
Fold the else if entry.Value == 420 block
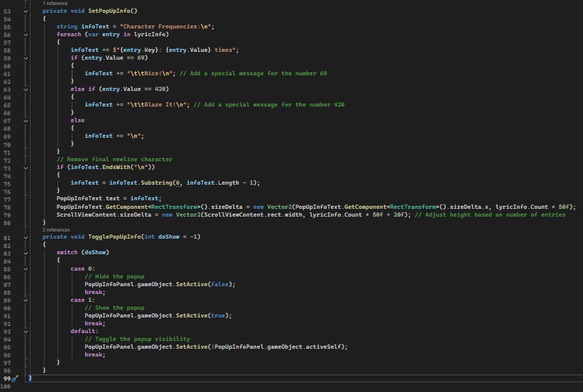tap(27, 89)
